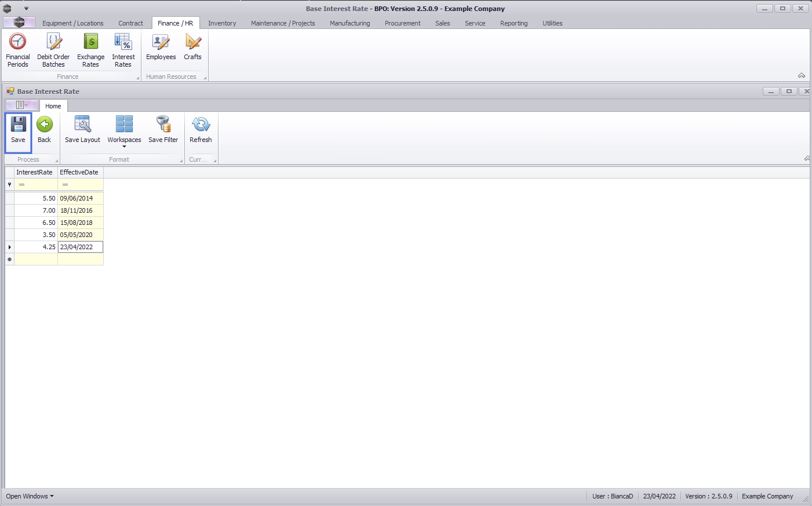Switch to the Service tab
Screen dimensions: 812x506
click(x=475, y=23)
